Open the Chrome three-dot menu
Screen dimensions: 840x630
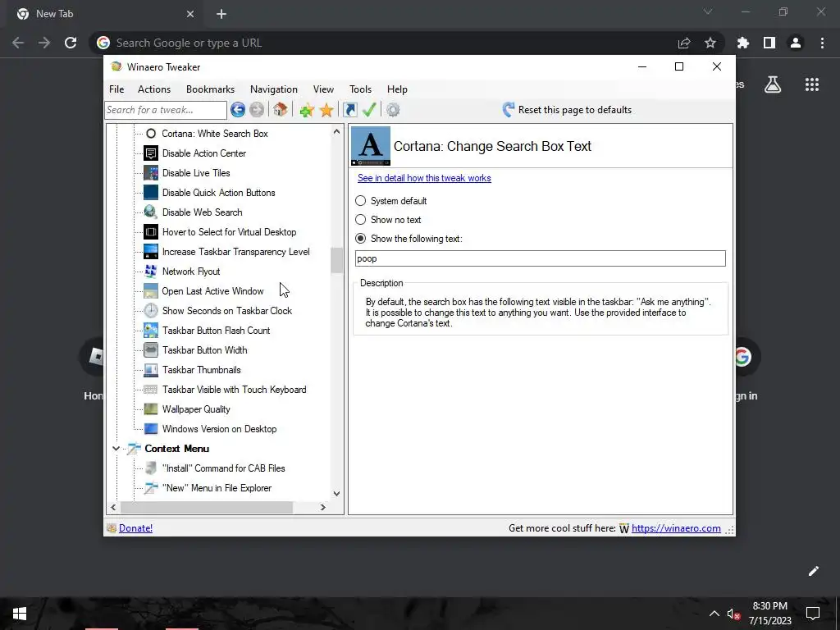pyautogui.click(x=822, y=43)
